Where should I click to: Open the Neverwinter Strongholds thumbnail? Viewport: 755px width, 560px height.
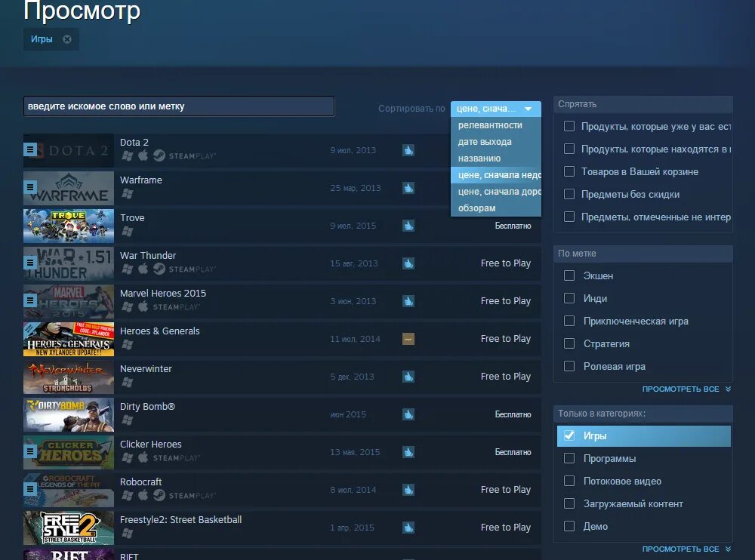[69, 377]
